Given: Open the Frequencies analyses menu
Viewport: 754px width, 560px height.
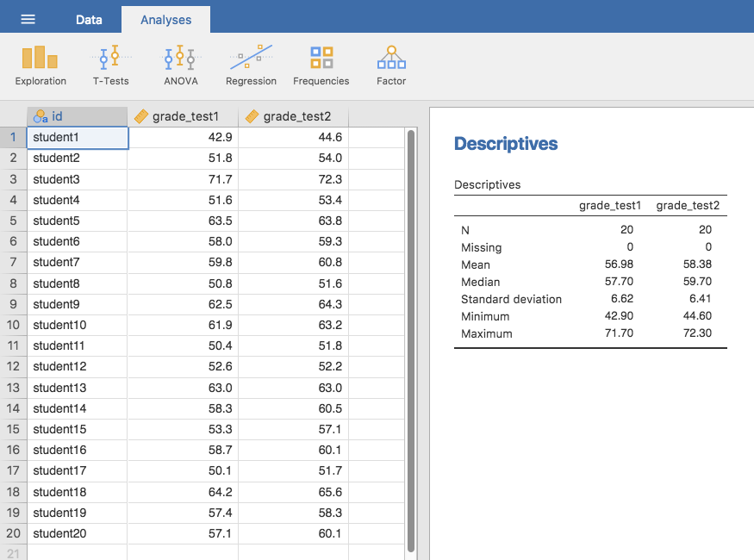Looking at the screenshot, I should 321,65.
